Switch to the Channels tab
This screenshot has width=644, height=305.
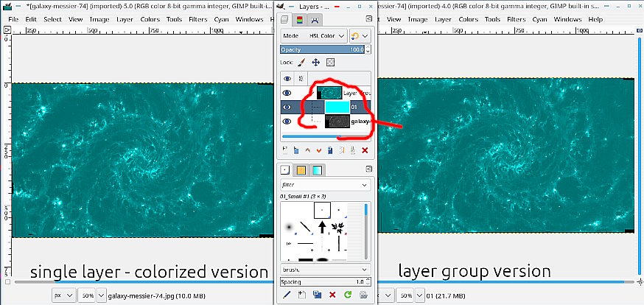click(x=300, y=19)
